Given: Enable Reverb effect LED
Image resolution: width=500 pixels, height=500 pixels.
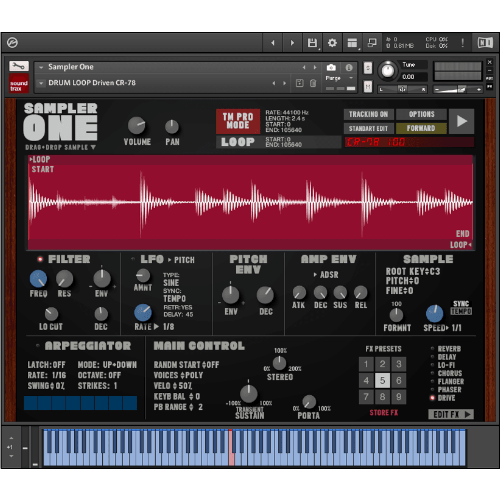Looking at the screenshot, I should click(x=432, y=348).
